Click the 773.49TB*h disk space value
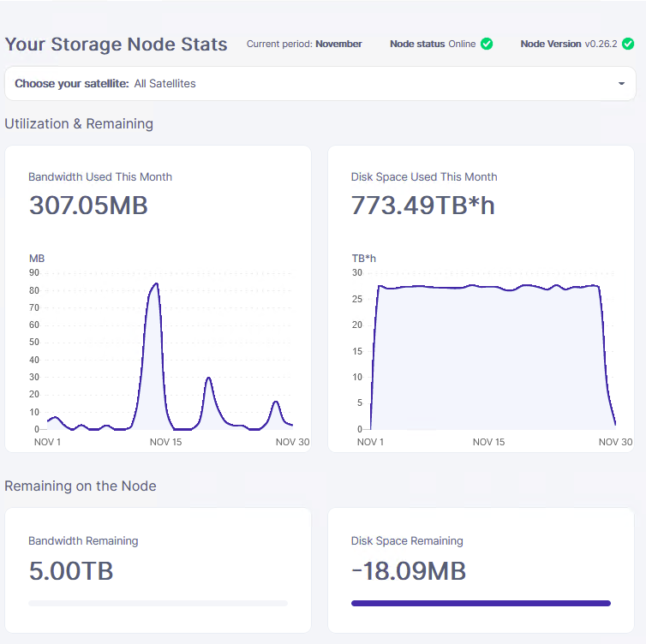Viewport: 646px width, 644px height. (422, 206)
